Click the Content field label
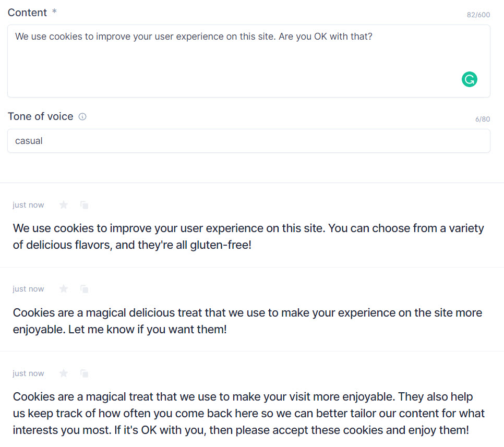The width and height of the screenshot is (504, 447). (x=27, y=12)
